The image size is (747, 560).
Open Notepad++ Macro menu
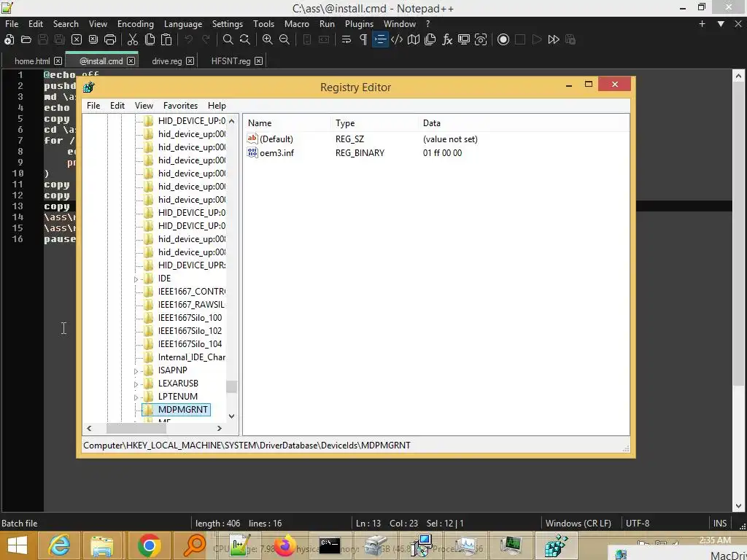(x=296, y=24)
